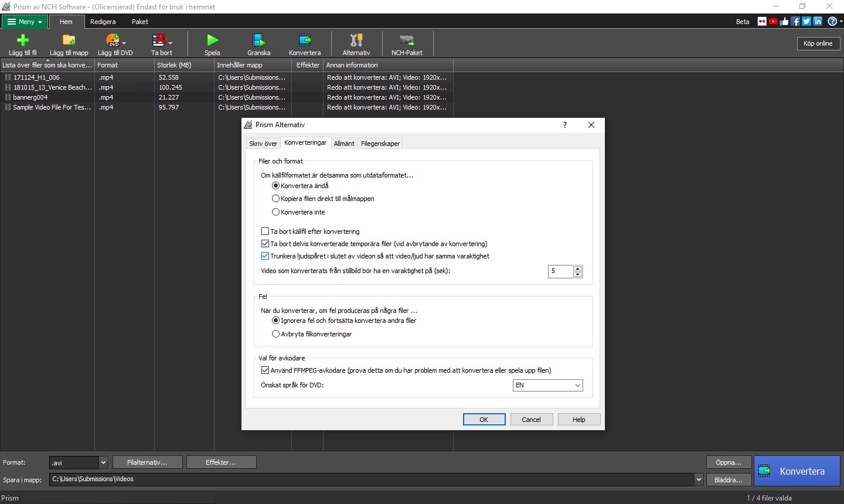Click the green Spela play icon
This screenshot has width=844, height=504.
pos(212,40)
